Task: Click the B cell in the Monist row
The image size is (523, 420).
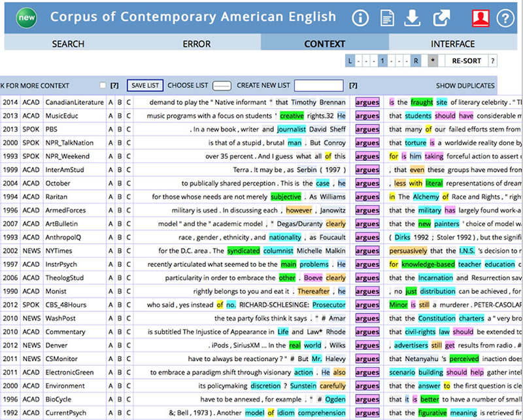Action: 120,291
